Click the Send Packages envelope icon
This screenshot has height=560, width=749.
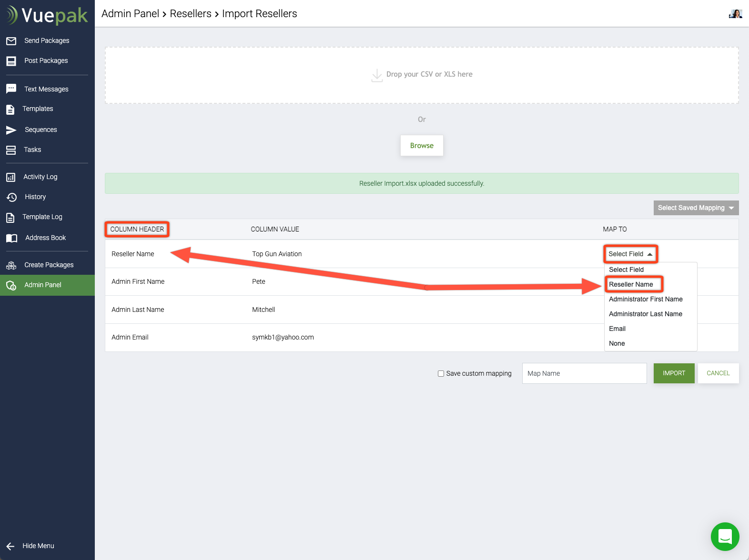tap(11, 41)
